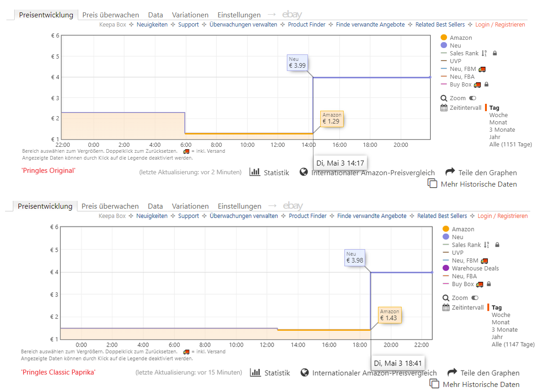Click Zoom magnifier icon in Pringles Original legend

tap(444, 98)
